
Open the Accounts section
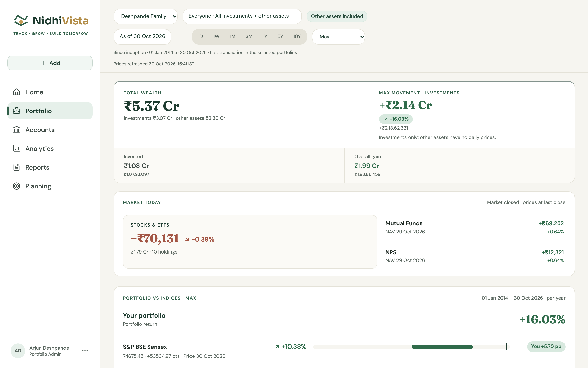point(50,130)
